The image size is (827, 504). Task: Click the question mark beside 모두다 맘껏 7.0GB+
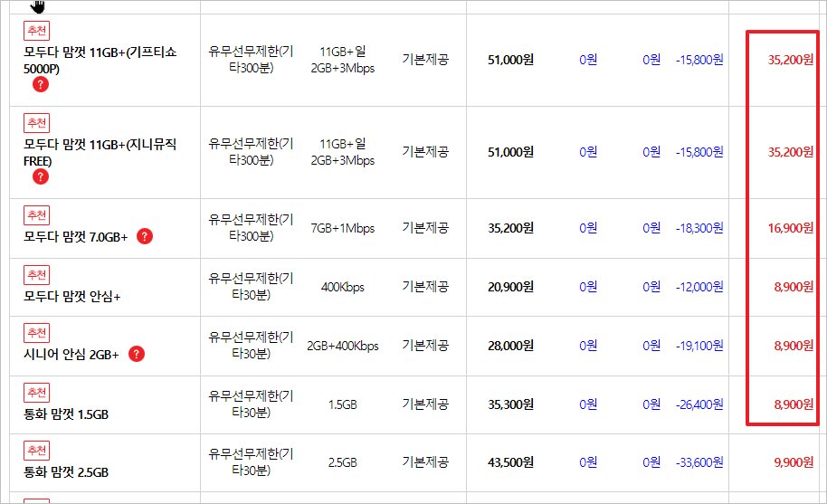point(145,237)
